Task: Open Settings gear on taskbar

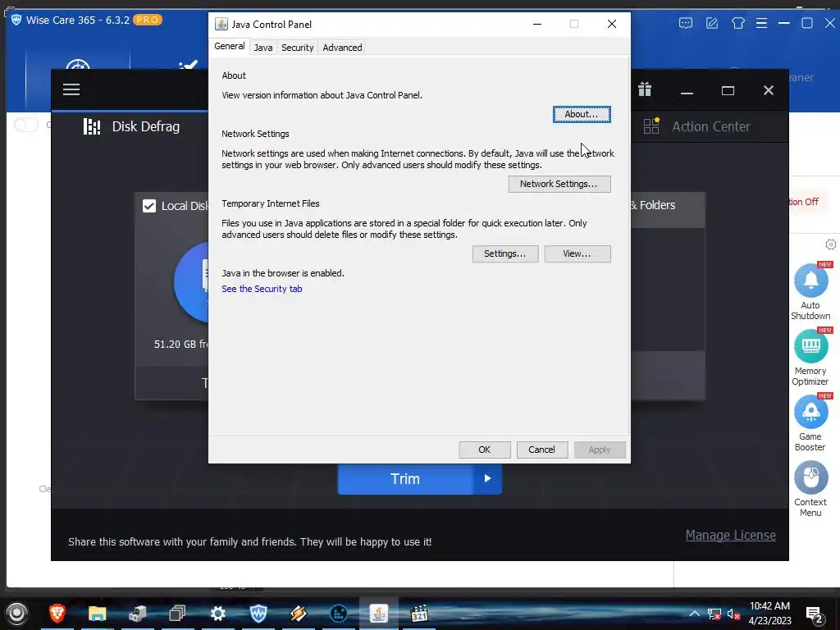Action: pos(217,613)
